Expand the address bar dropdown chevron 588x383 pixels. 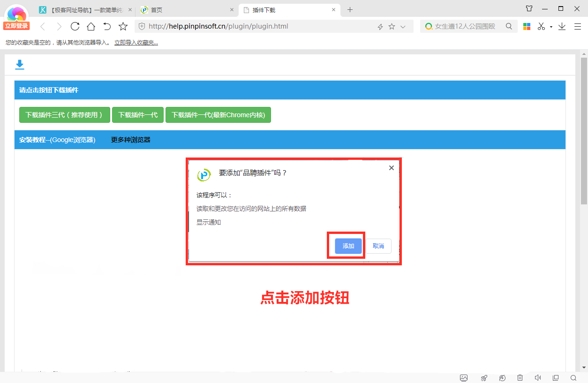pyautogui.click(x=403, y=27)
